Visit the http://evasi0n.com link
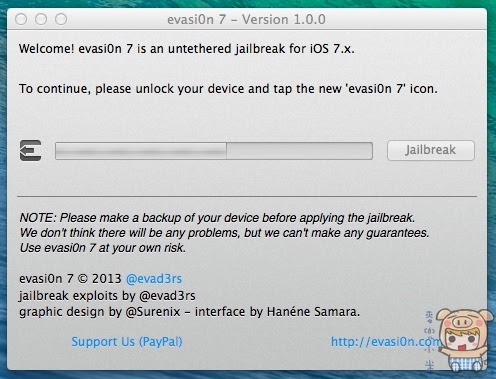This screenshot has height=379, width=496. 386,342
